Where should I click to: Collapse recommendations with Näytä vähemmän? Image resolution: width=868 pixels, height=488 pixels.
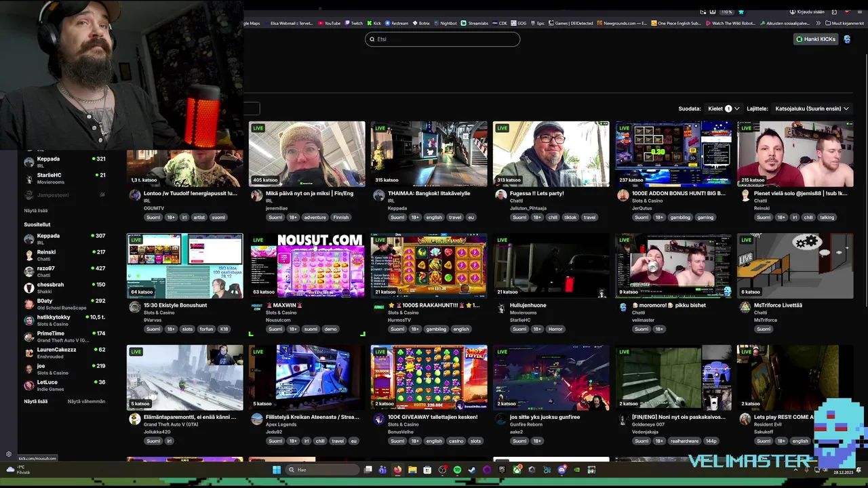(87, 401)
